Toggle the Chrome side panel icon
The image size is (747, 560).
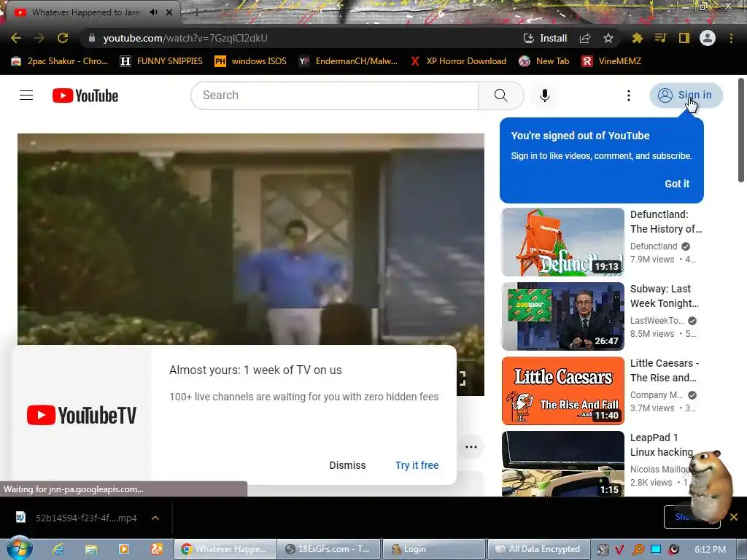(x=684, y=38)
